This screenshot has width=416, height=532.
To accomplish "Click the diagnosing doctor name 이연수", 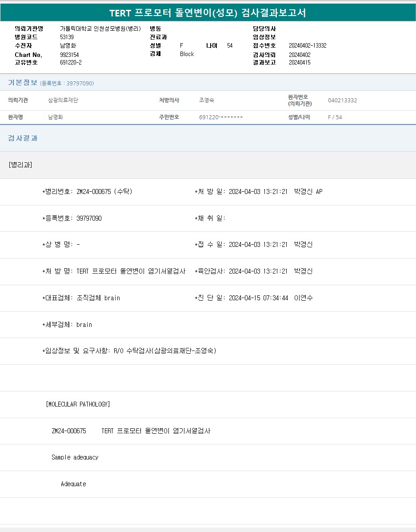I will coord(304,298).
